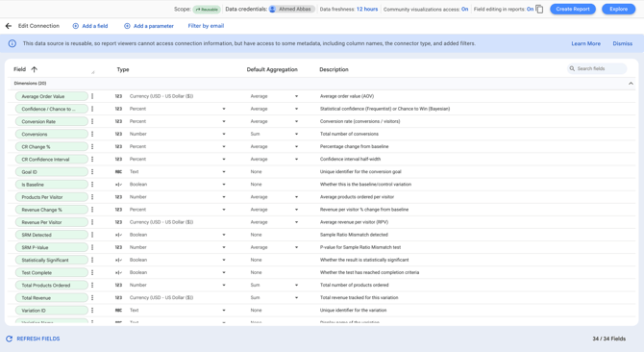Open three-dot menu for Confidence / Chance to
Viewport: 644px width, 352px height.
[92, 109]
